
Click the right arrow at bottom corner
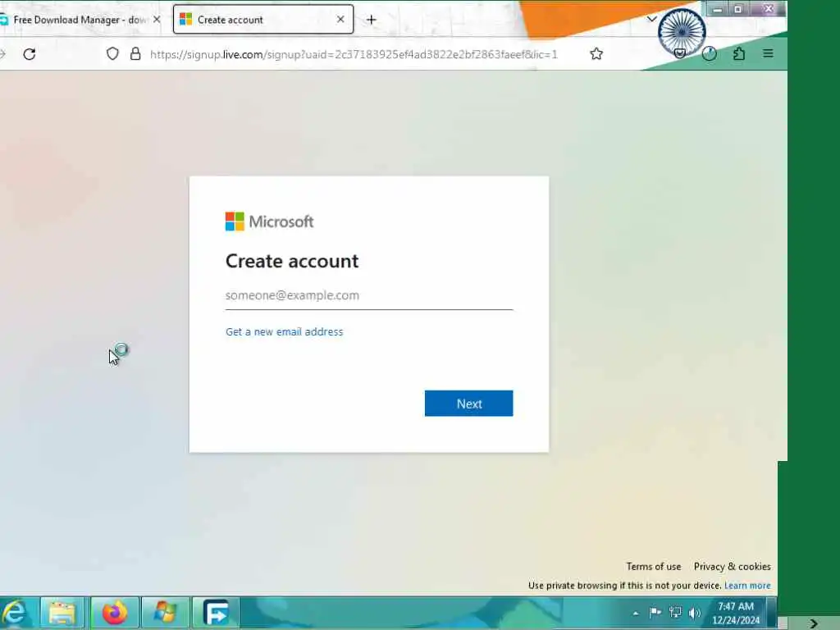[814, 623]
